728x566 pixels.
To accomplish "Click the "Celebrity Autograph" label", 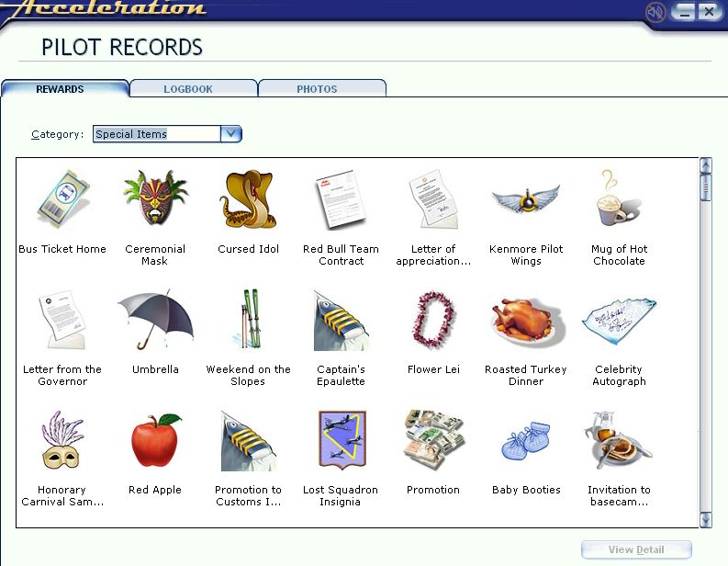I will point(619,376).
